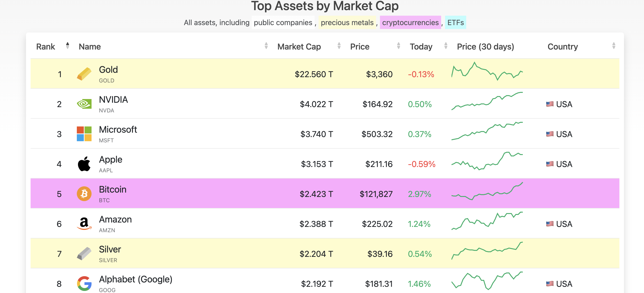Sort using Price column arrows
644x293 pixels.
point(399,46)
